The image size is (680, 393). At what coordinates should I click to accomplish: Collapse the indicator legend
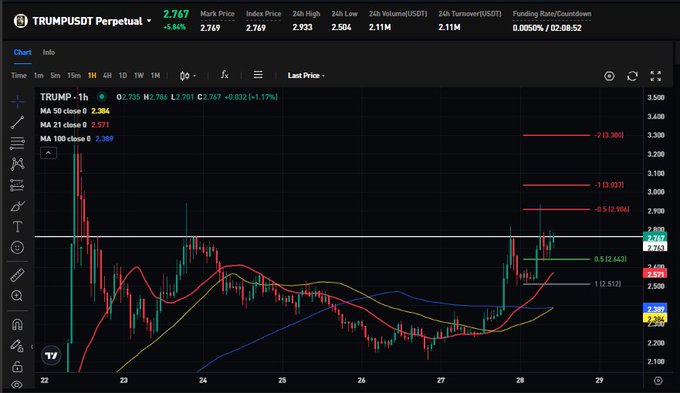click(49, 153)
